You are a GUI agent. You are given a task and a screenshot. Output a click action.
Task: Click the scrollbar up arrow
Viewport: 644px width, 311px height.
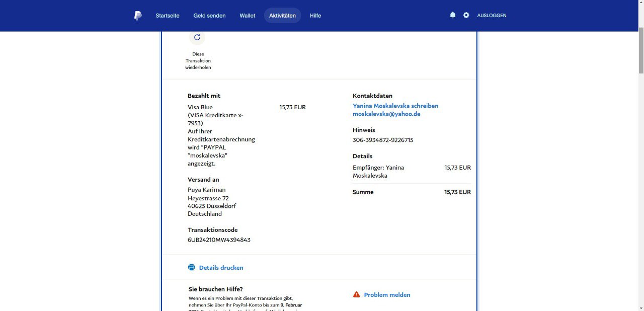pos(640,3)
